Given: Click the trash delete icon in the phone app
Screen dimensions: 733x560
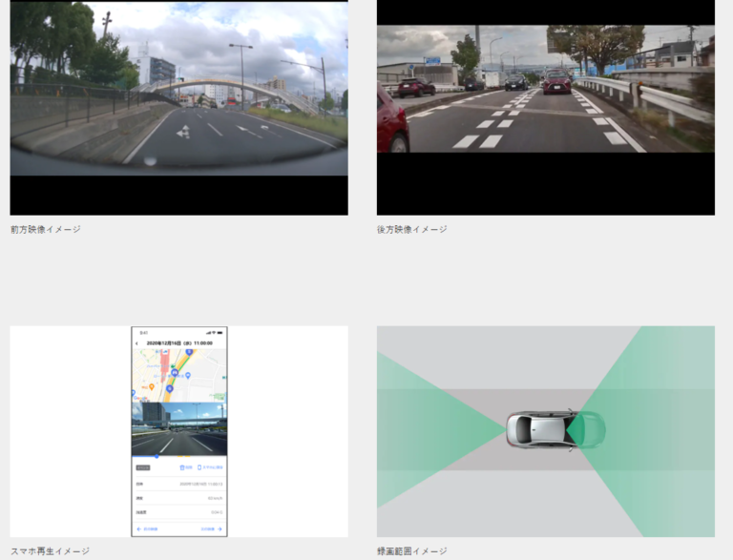Looking at the screenshot, I should click(181, 467).
